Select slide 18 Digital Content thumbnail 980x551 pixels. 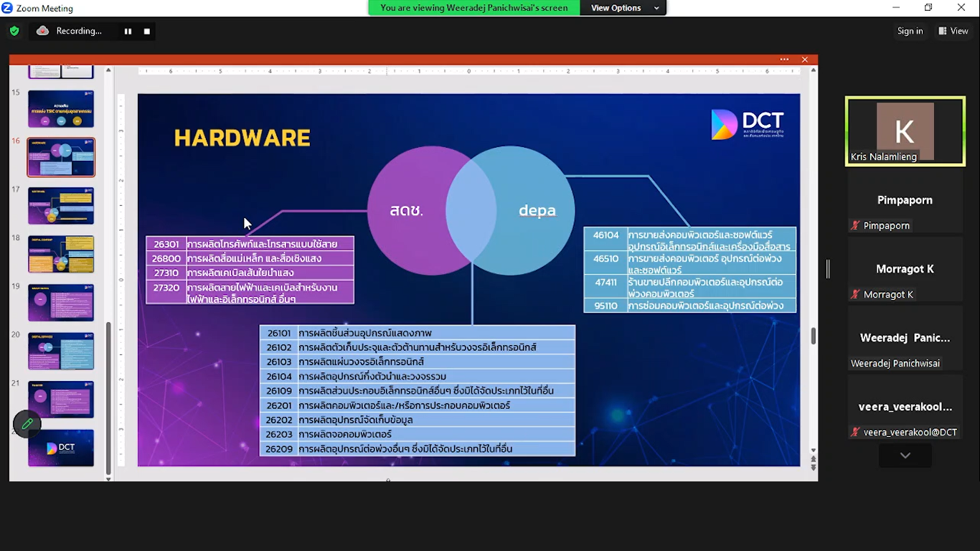tap(61, 254)
